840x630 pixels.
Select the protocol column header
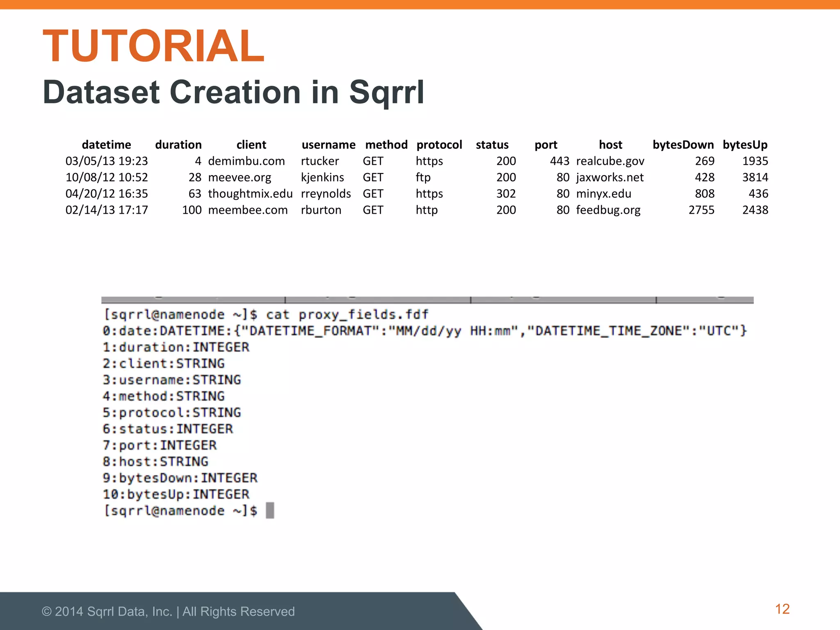[x=439, y=145]
